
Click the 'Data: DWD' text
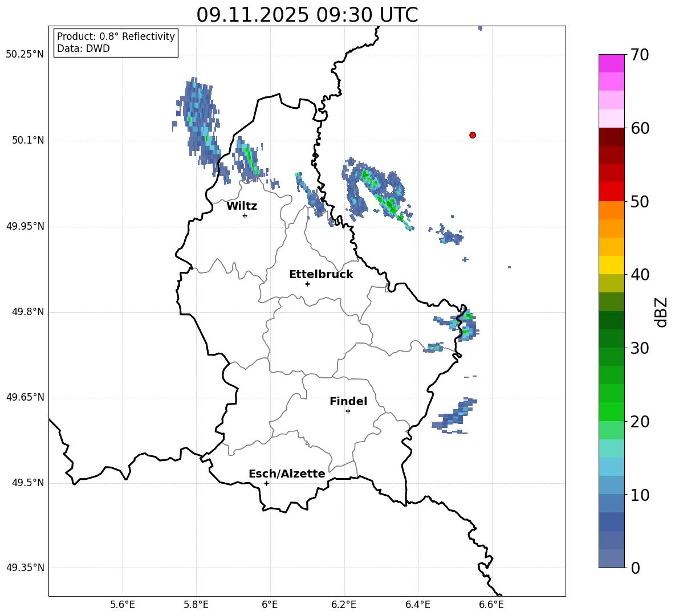(x=83, y=48)
